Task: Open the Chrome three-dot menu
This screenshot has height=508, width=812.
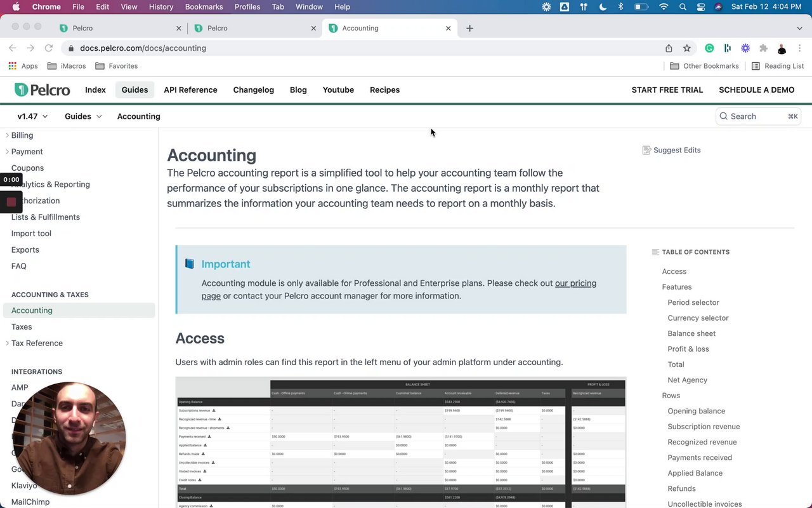Action: pyautogui.click(x=800, y=48)
